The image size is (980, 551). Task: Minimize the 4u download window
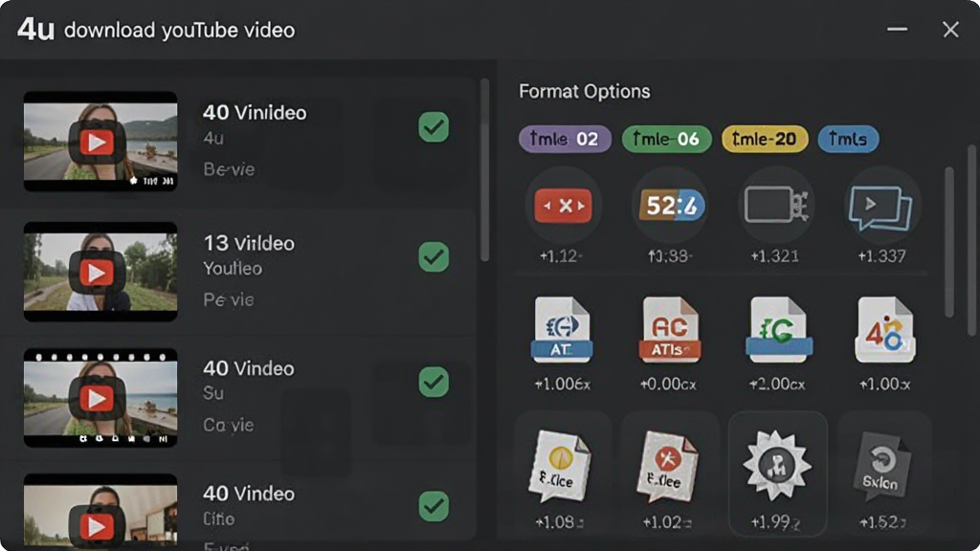[x=897, y=30]
